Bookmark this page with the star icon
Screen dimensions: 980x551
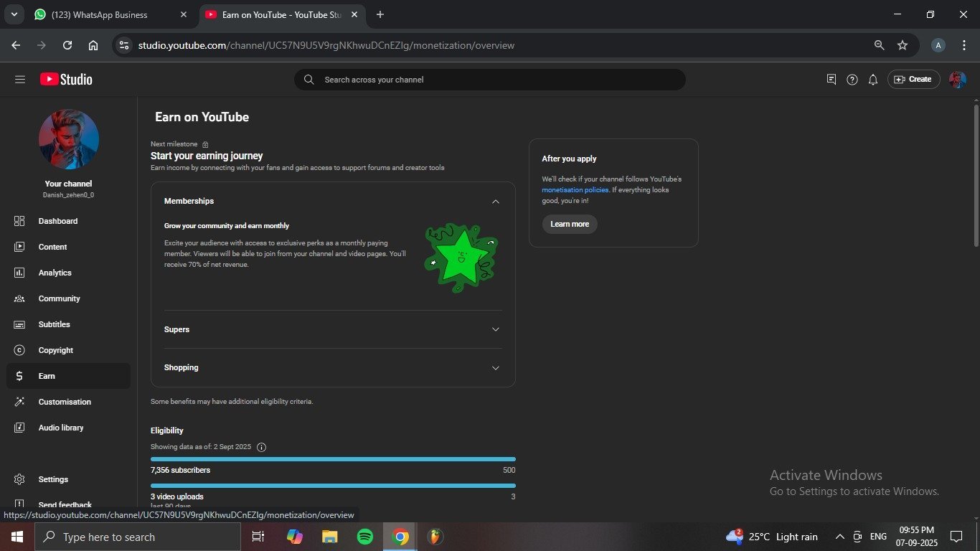tap(903, 45)
